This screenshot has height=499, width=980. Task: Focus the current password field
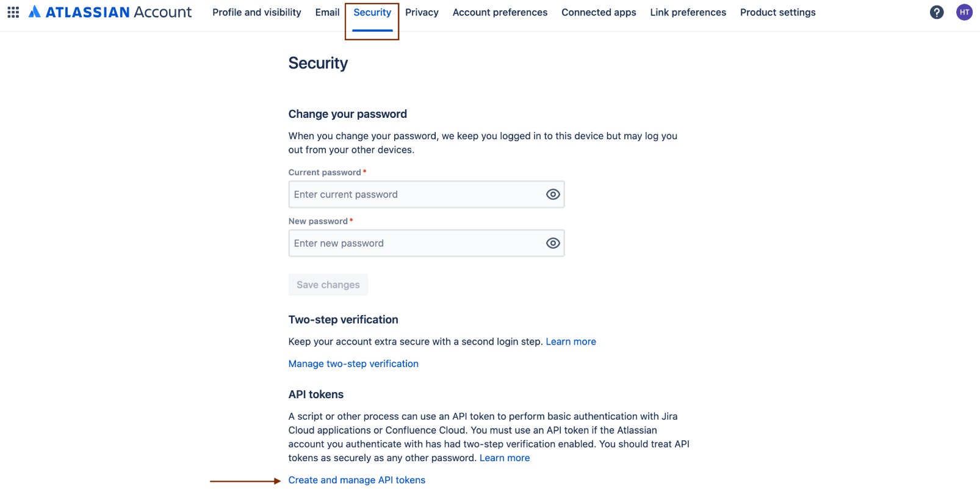[x=415, y=194]
